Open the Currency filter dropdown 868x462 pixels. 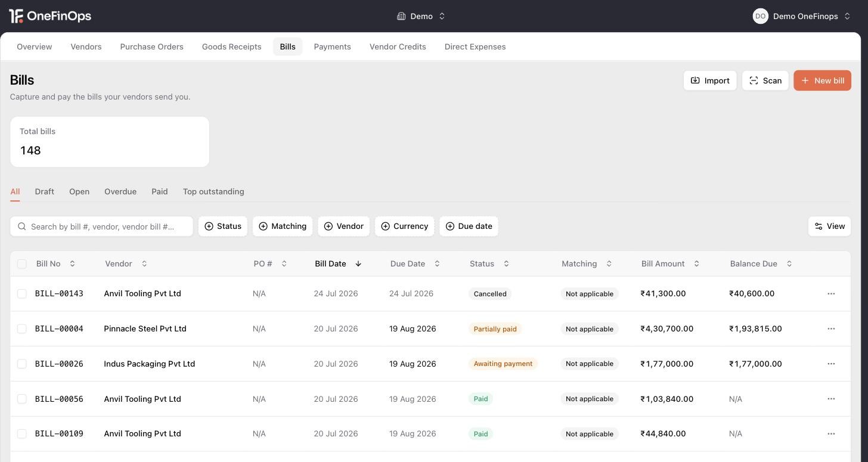click(x=405, y=227)
